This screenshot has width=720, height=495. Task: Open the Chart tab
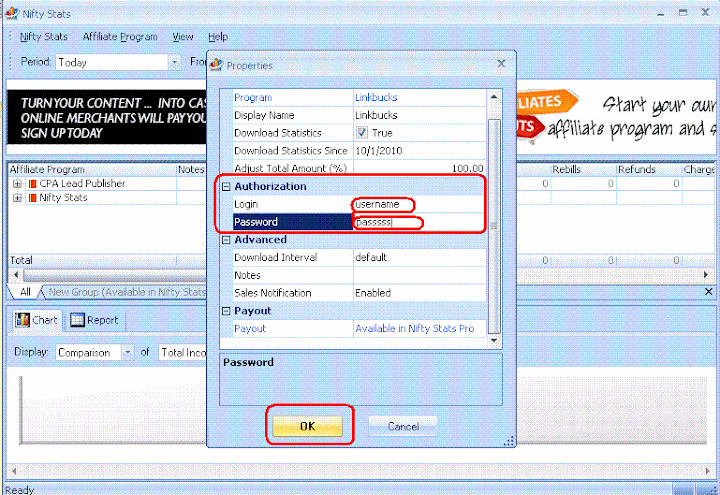click(x=37, y=320)
